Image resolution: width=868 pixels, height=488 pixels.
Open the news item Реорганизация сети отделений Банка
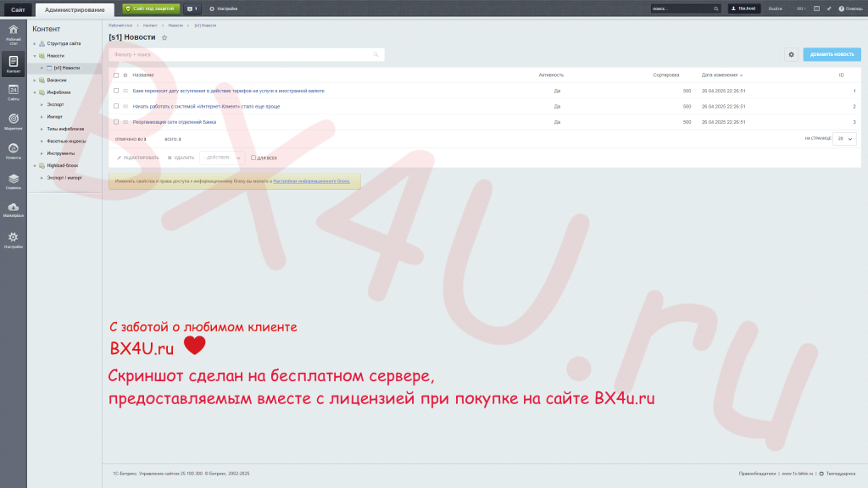175,122
